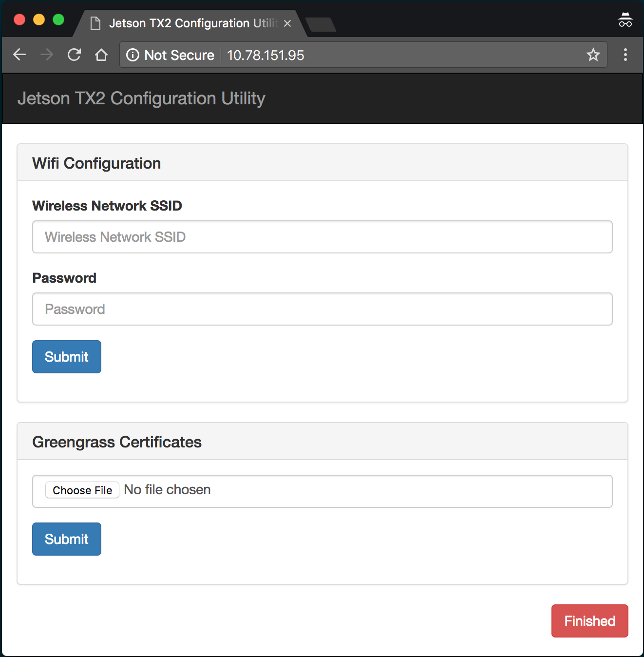644x657 pixels.
Task: Close the window with the red button
Action: click(x=19, y=19)
